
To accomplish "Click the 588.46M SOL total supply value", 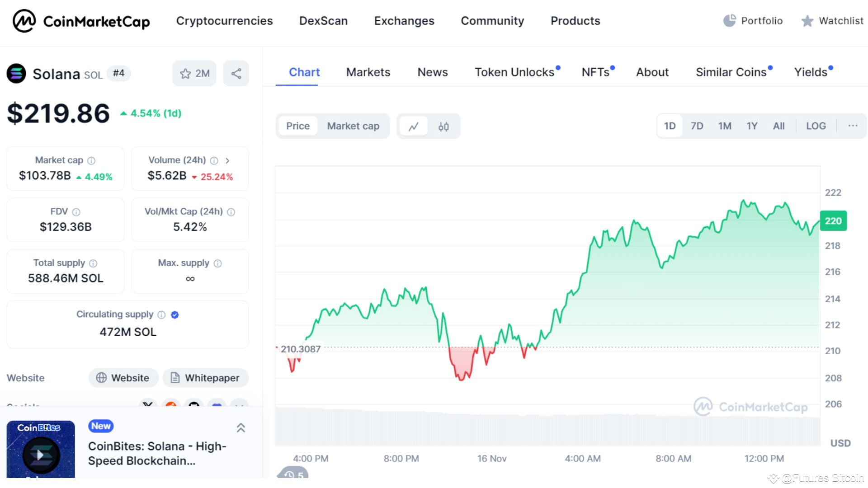I will (x=66, y=278).
